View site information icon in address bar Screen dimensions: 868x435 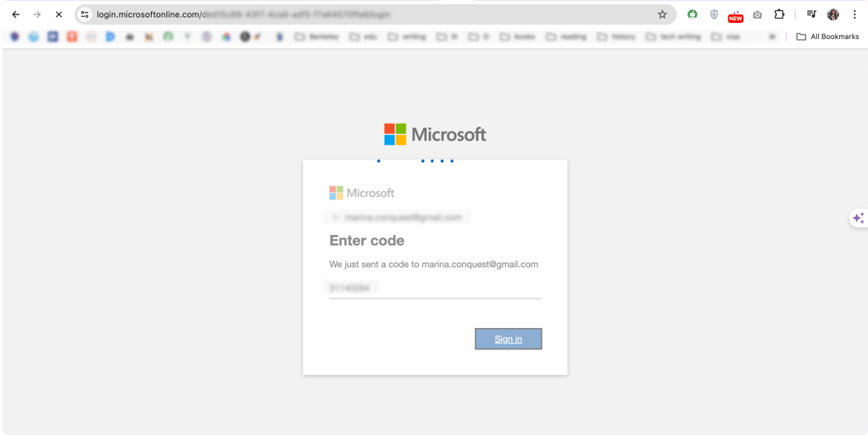(85, 14)
